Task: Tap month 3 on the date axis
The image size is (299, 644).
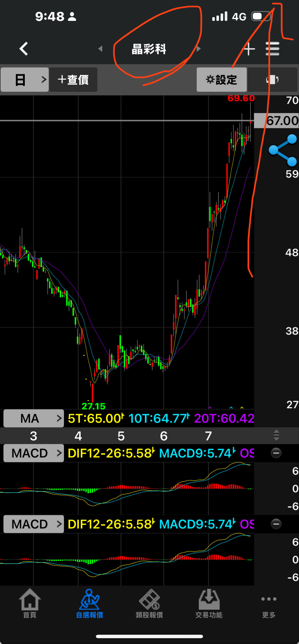Action: coord(33,436)
